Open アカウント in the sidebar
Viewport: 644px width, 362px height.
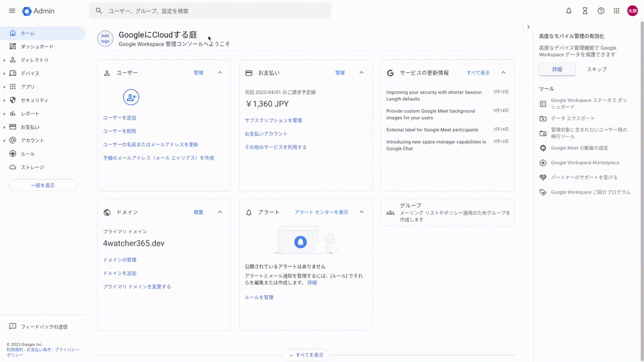(x=43, y=140)
